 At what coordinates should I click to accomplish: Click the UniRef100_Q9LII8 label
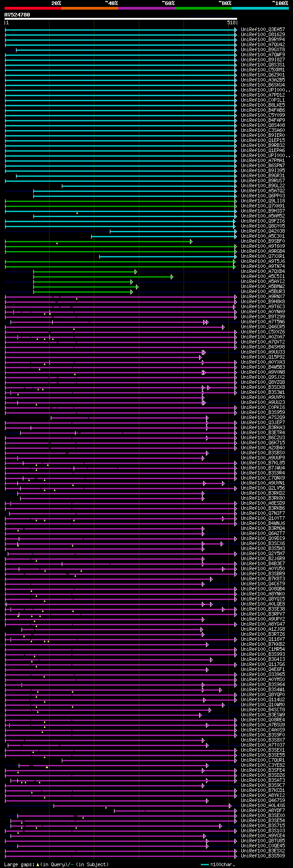tap(263, 201)
